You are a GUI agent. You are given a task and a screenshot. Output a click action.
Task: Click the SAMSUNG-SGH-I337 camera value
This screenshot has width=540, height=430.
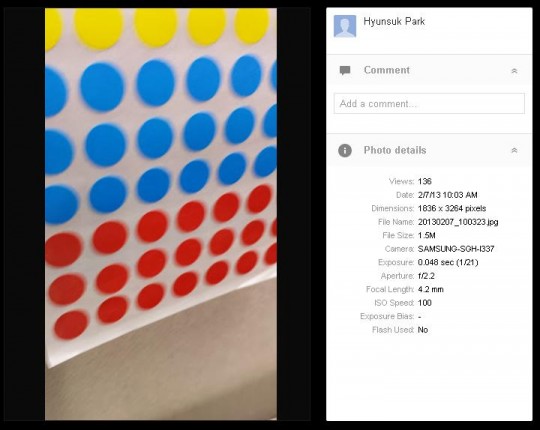pos(456,249)
